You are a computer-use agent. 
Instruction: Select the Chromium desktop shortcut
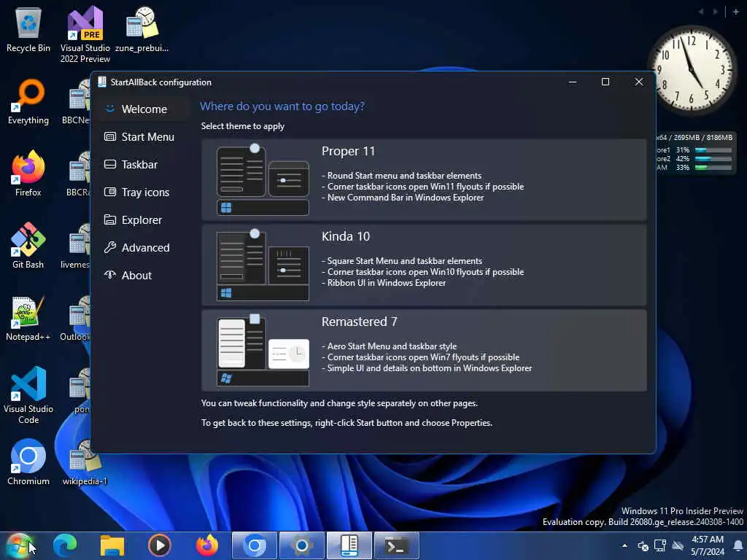pyautogui.click(x=28, y=462)
